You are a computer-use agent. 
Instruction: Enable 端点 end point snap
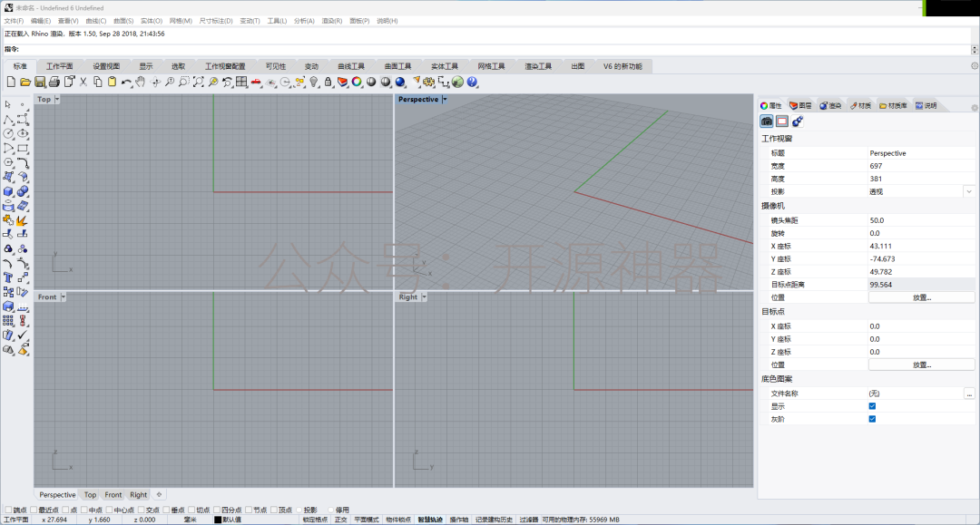[x=8, y=510]
